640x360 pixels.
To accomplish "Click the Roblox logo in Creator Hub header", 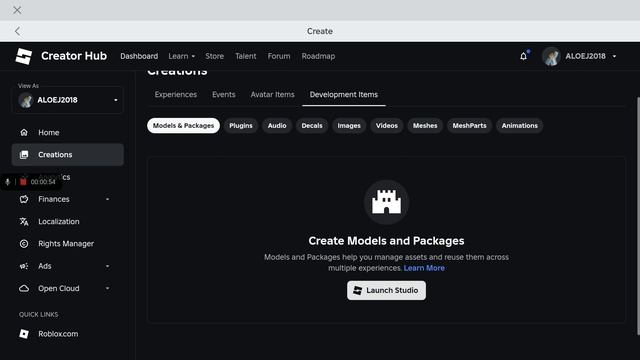I will (24, 56).
